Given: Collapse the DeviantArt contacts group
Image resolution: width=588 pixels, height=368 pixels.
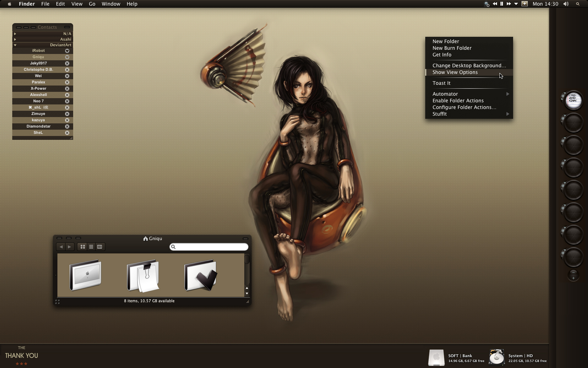Looking at the screenshot, I should coord(15,45).
